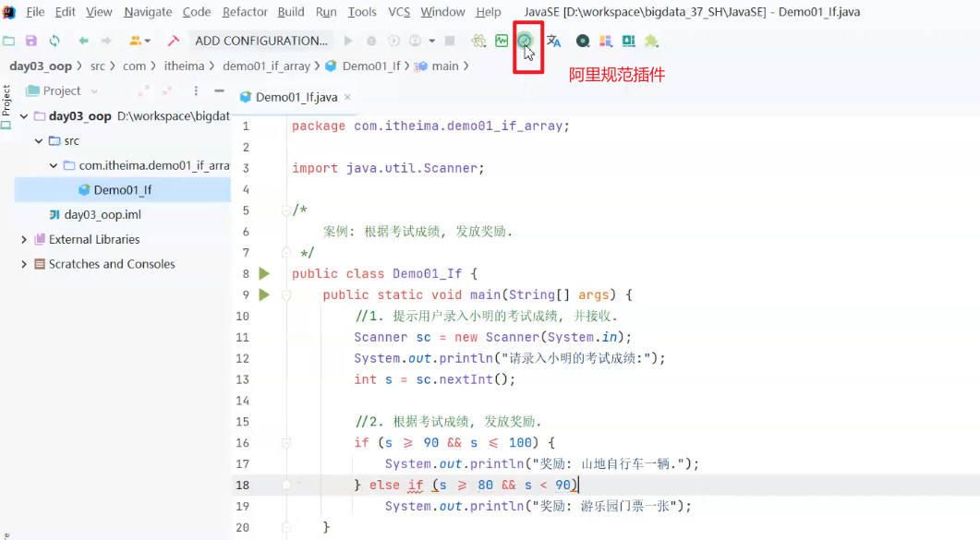Click the Synchronize refresh icon
This screenshot has width=980, height=540.
(54, 42)
